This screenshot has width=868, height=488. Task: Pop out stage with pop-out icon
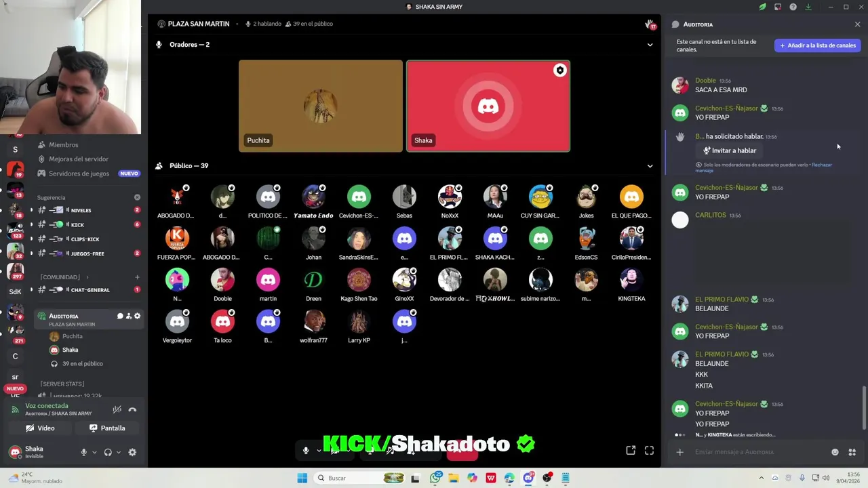tap(631, 450)
